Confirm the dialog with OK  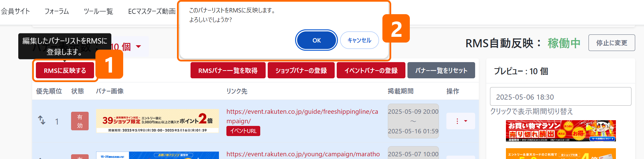pyautogui.click(x=316, y=40)
